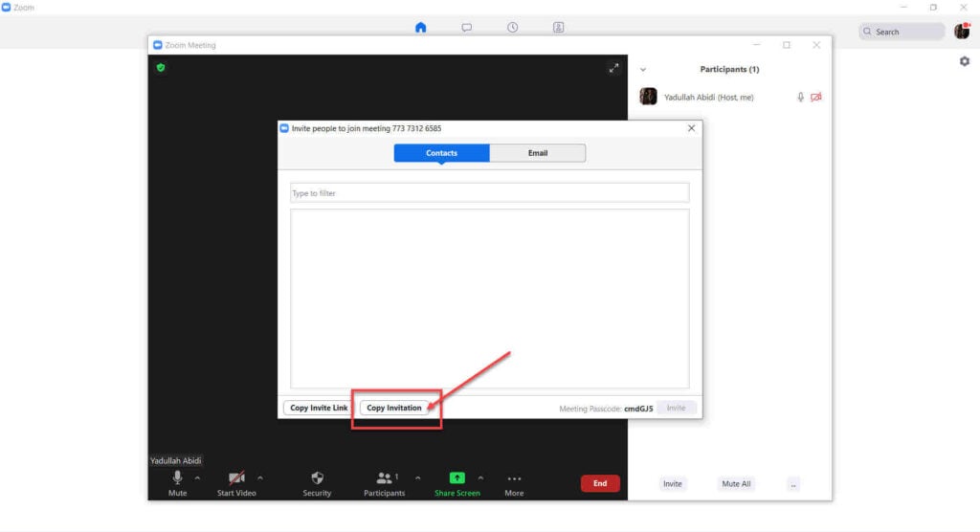The height and width of the screenshot is (532, 980).
Task: Open the More menu in meeting toolbar
Action: click(514, 484)
